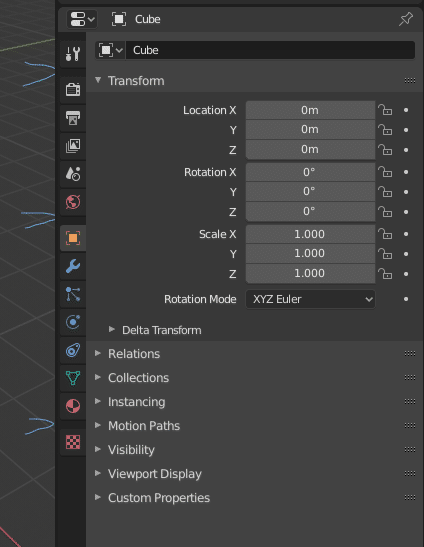The image size is (424, 547).
Task: Toggle the lock for Location X
Action: tap(385, 110)
